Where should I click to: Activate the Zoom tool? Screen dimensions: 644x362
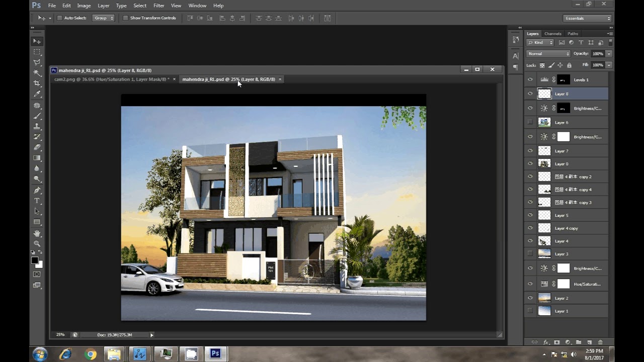37,243
